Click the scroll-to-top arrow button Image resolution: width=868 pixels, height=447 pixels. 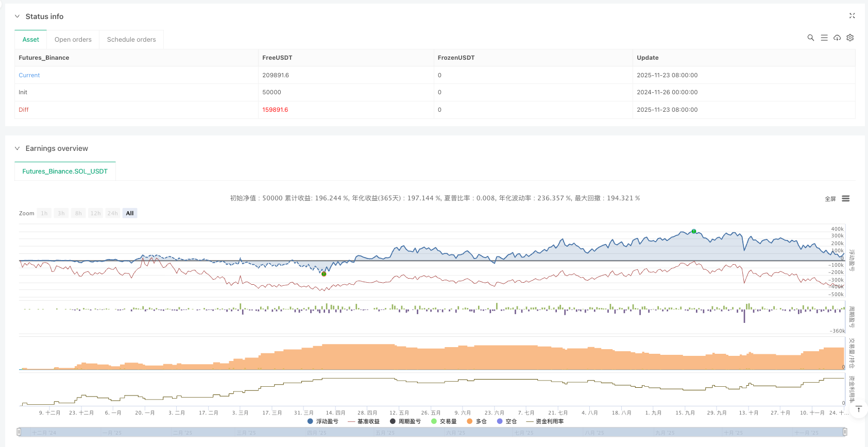[x=858, y=409]
